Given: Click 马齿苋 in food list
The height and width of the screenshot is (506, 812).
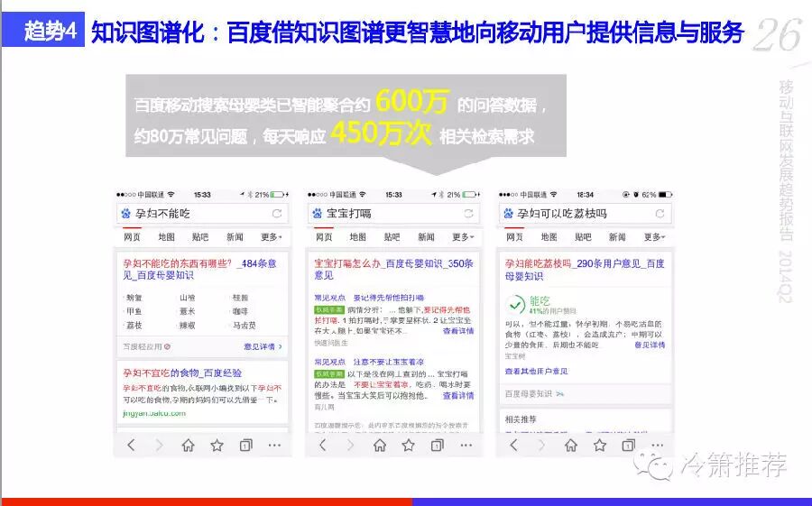Looking at the screenshot, I should [244, 326].
